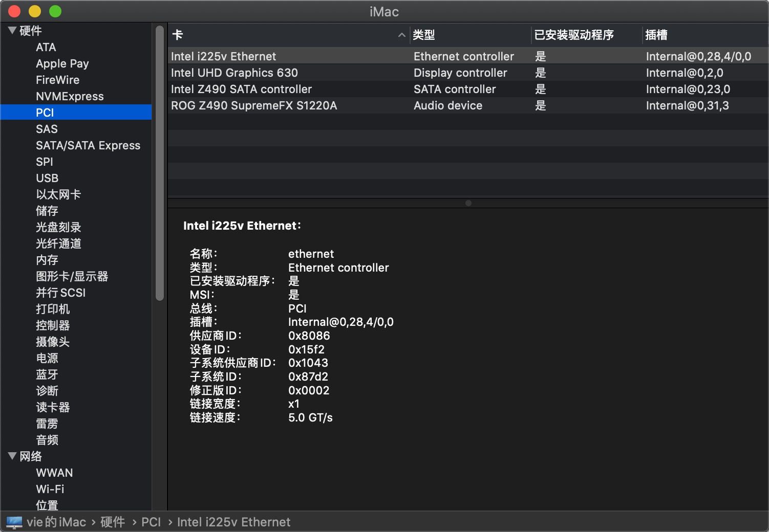
Task: Toggle sort arrow on the 卡 column
Action: 402,35
